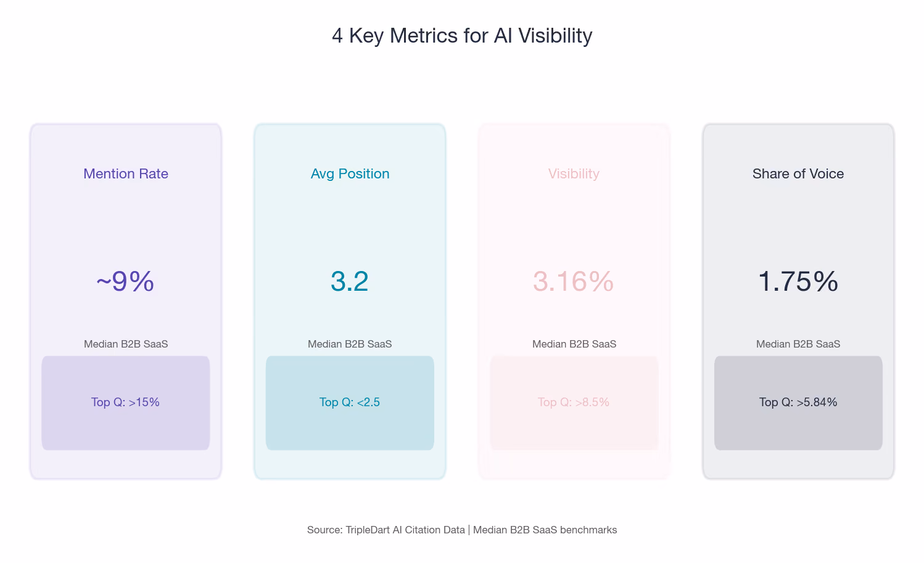Click the Top Q: >15% box
Screen dimensions: 924x563
pyautogui.click(x=126, y=402)
